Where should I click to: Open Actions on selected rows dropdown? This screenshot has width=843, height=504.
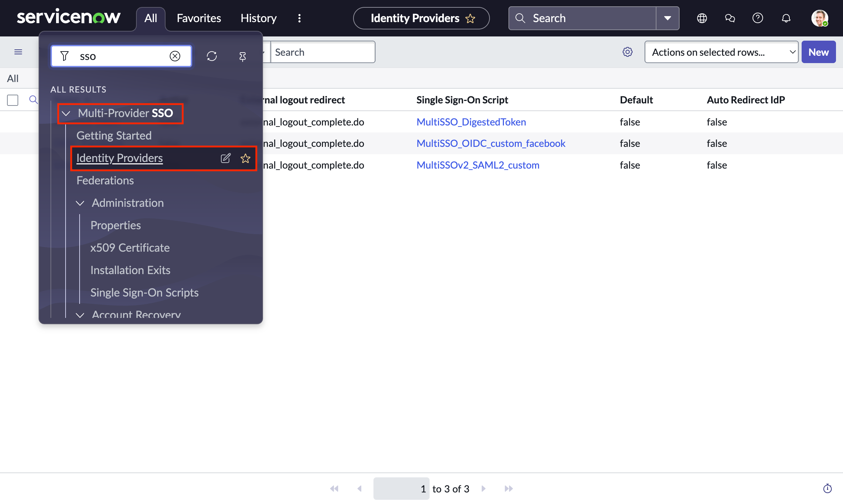[x=721, y=52]
